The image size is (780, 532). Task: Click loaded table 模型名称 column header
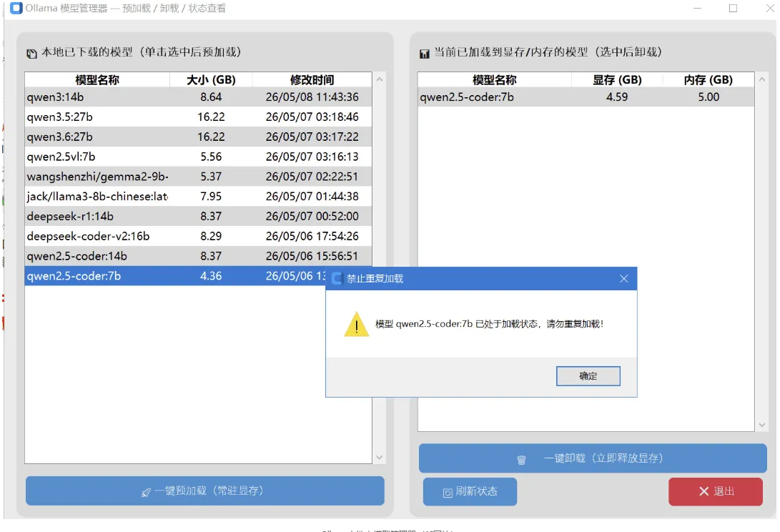495,79
